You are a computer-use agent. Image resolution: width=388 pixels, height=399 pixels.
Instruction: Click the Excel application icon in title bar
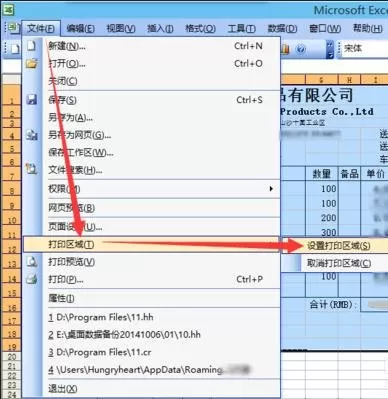[x=8, y=9]
